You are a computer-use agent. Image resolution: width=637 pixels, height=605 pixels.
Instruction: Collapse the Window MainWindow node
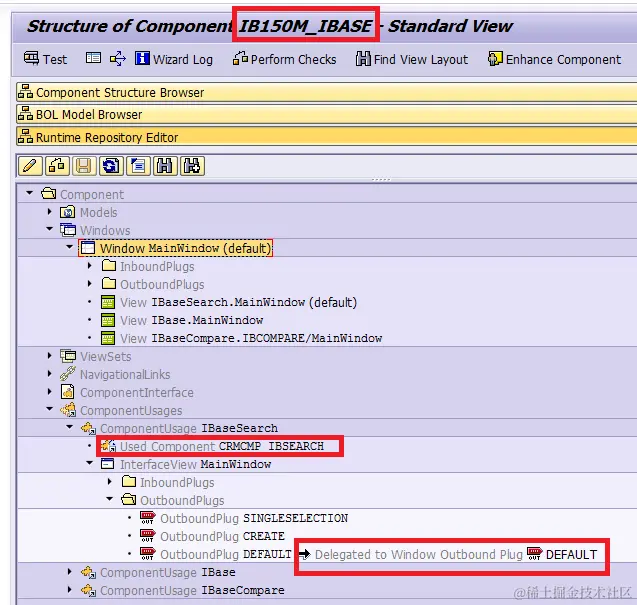[69, 247]
